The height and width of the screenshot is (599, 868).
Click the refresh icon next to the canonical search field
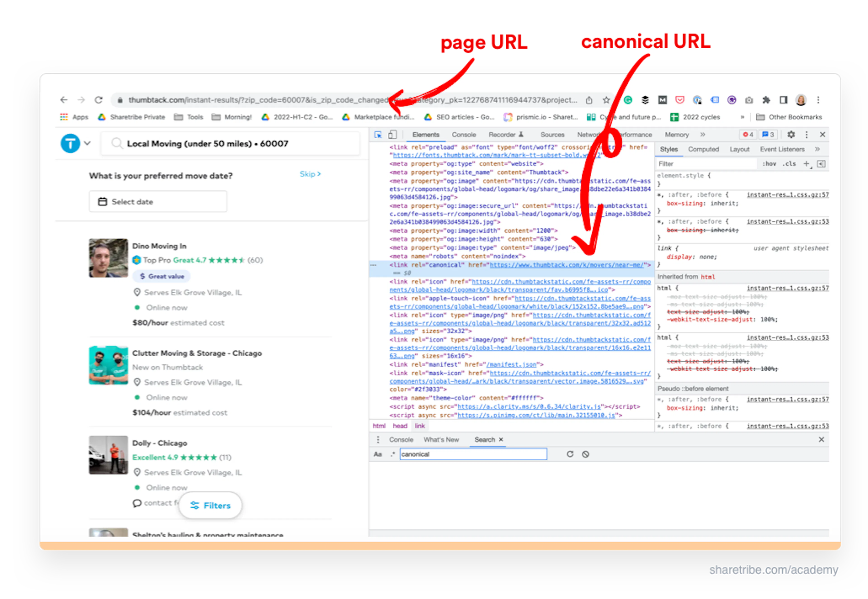570,454
